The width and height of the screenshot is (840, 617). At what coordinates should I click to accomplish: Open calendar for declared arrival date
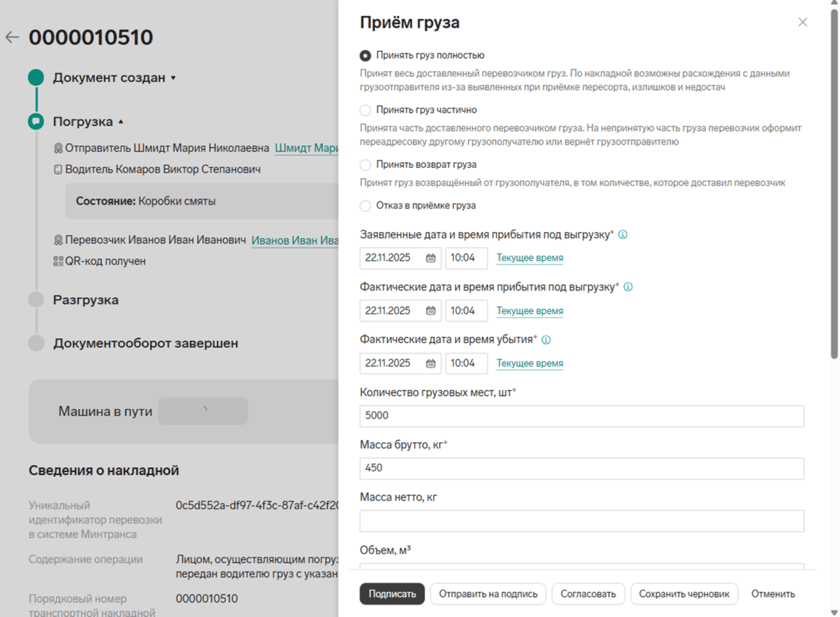(x=431, y=258)
